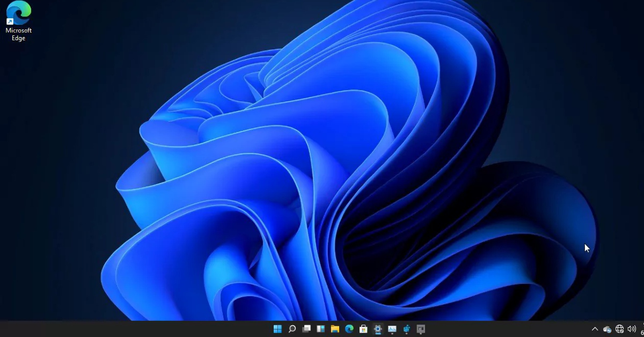Open the clock and calendar flyout
The height and width of the screenshot is (337, 644).
642,329
